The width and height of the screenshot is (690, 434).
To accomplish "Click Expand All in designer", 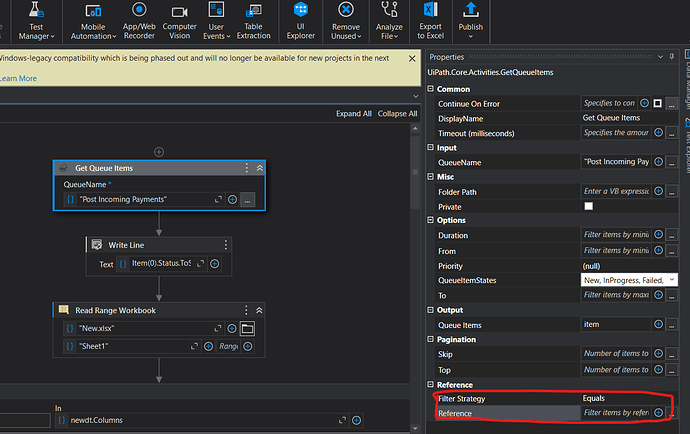I will coord(354,114).
